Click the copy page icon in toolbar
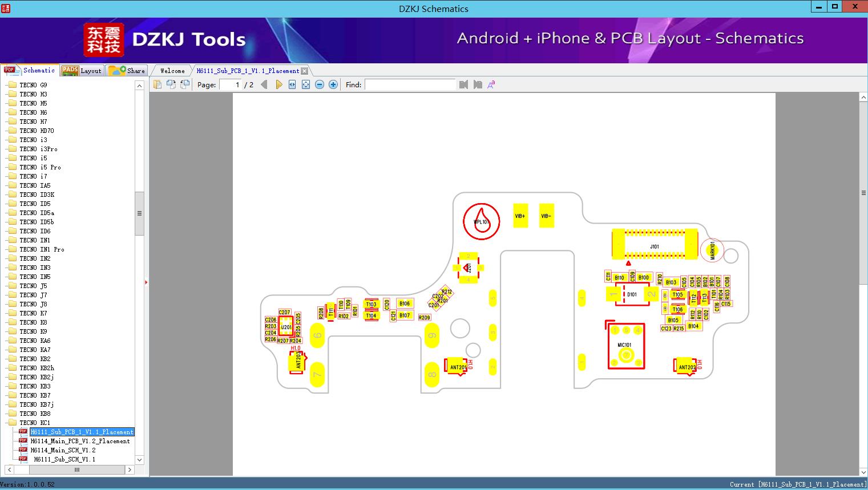 click(158, 84)
